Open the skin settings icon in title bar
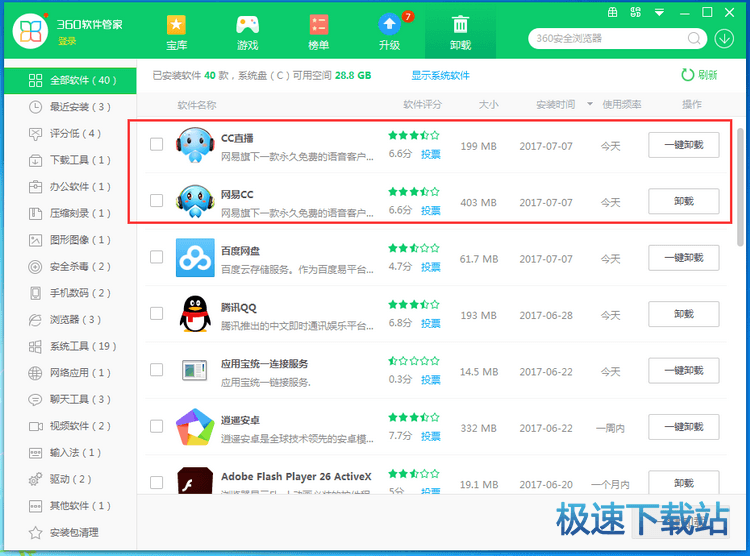750x556 pixels. 635,12
